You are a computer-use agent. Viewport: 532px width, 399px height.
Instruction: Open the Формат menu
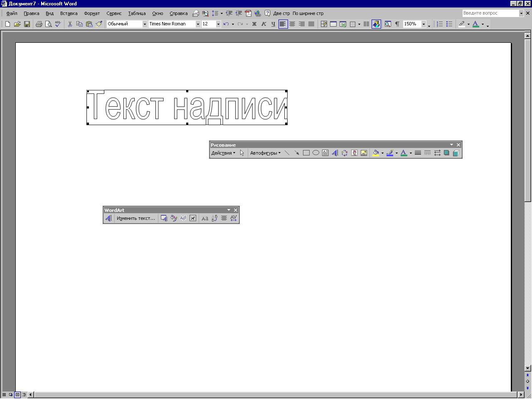coord(92,13)
